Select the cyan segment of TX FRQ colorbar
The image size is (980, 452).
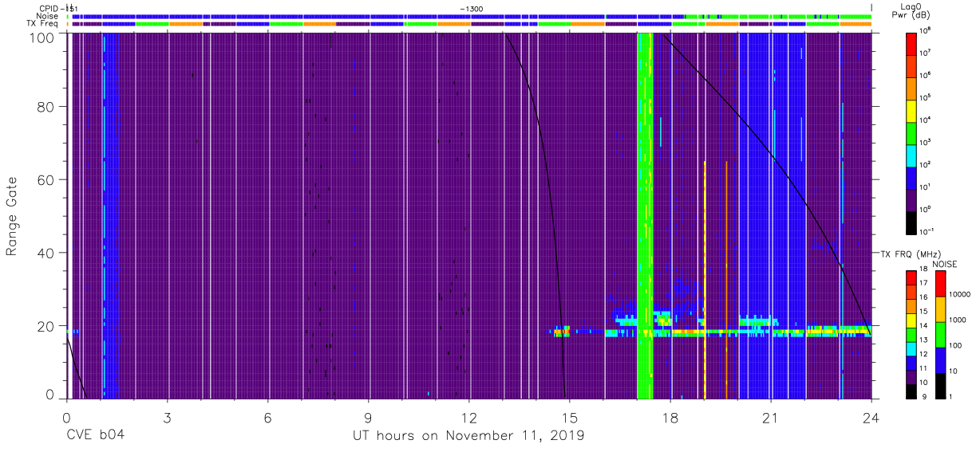(x=912, y=348)
